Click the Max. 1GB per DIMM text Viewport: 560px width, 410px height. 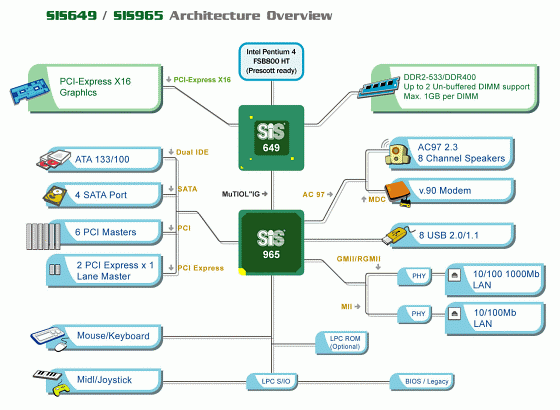(441, 96)
